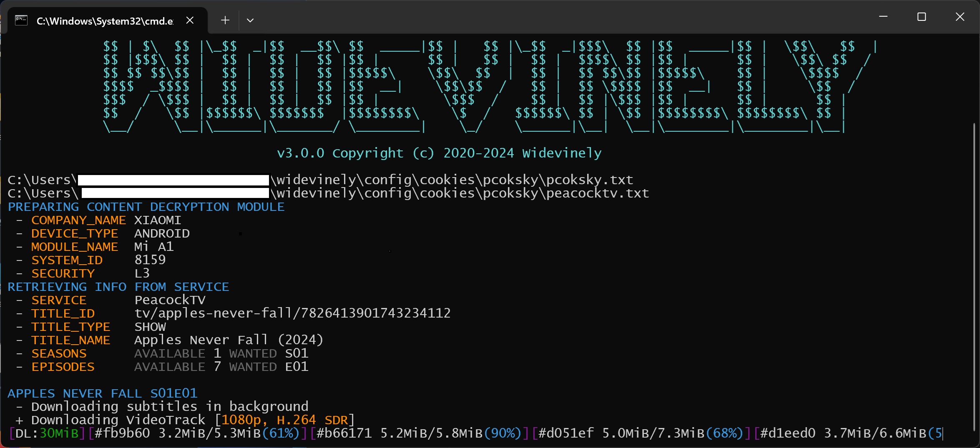Minimize the terminal window
Viewport: 980px width, 448px height.
tap(883, 17)
